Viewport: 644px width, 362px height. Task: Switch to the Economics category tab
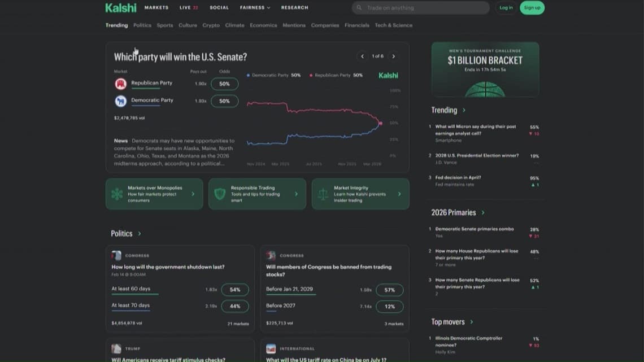(x=263, y=25)
